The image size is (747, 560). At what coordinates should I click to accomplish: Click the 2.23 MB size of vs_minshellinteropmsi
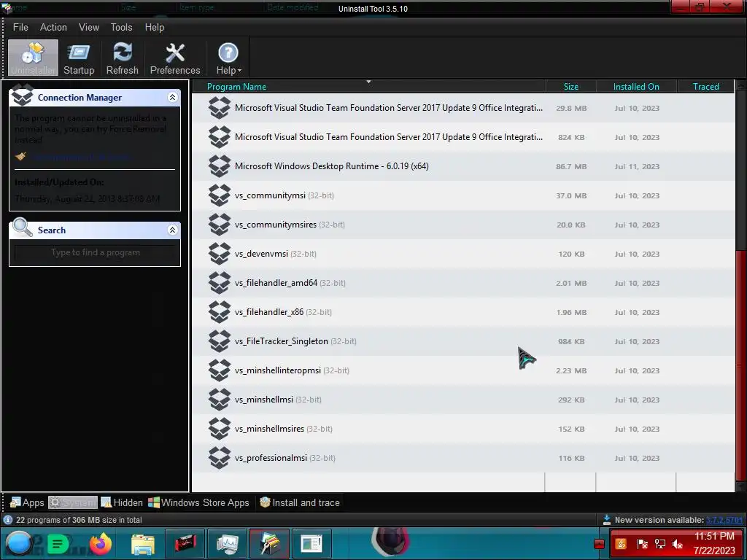click(571, 370)
